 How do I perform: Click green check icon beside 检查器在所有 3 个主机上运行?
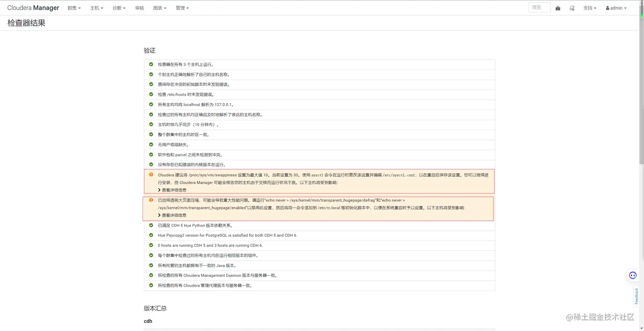click(x=151, y=64)
